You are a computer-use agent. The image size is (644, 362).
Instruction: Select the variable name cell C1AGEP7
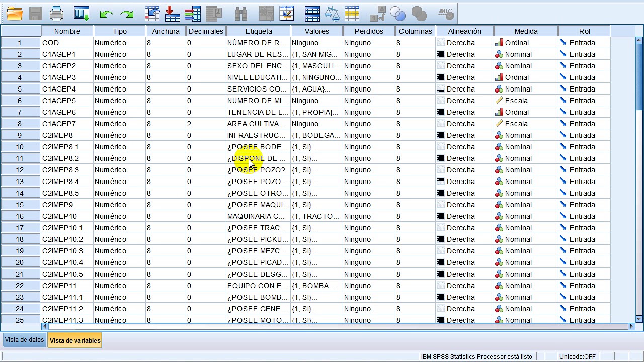(x=67, y=124)
